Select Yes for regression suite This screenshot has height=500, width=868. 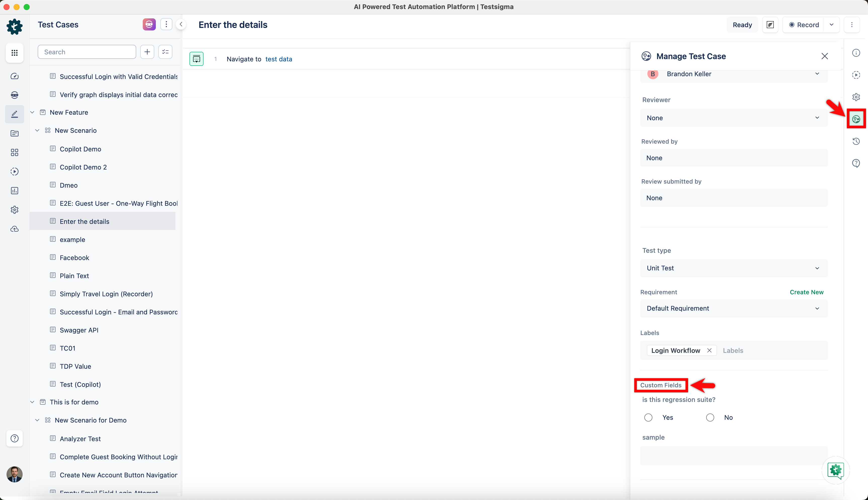(648, 417)
